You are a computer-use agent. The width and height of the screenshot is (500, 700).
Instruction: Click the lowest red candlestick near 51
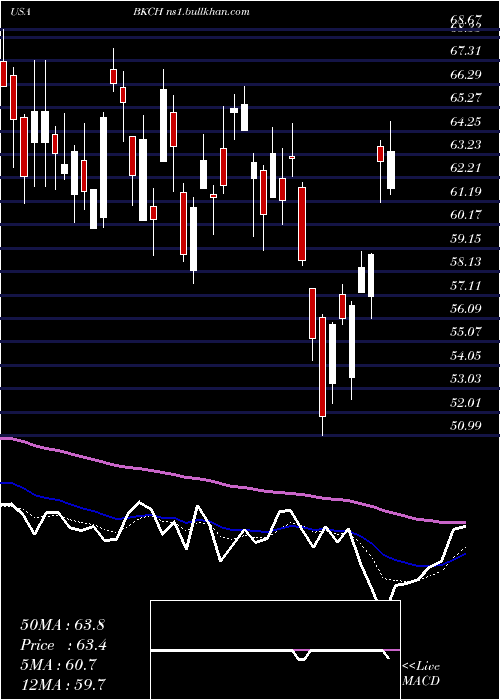322,367
